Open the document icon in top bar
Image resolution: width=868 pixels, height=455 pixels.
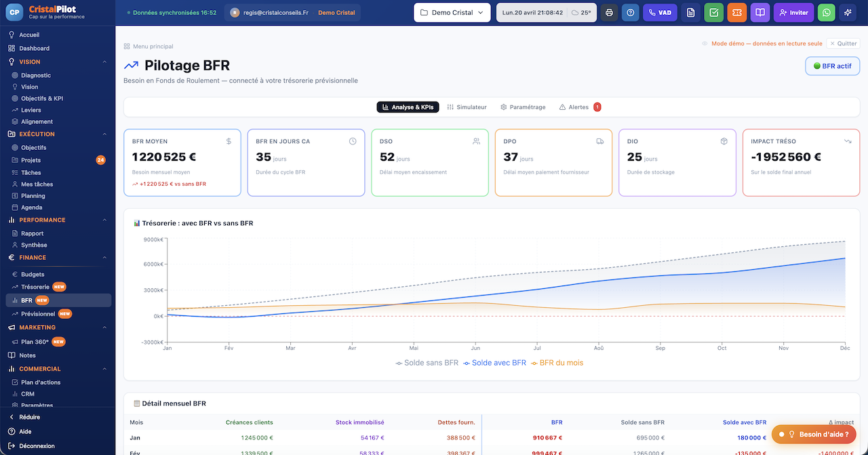(x=690, y=12)
